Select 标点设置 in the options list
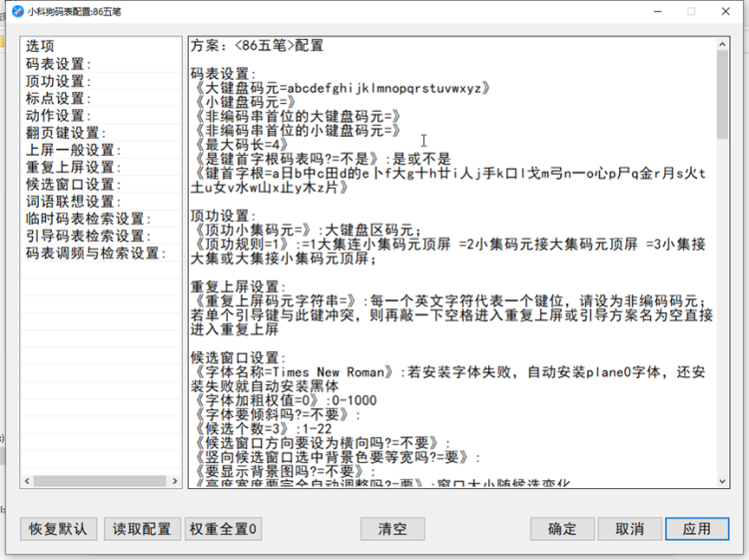The width and height of the screenshot is (749, 560). pyautogui.click(x=101, y=99)
